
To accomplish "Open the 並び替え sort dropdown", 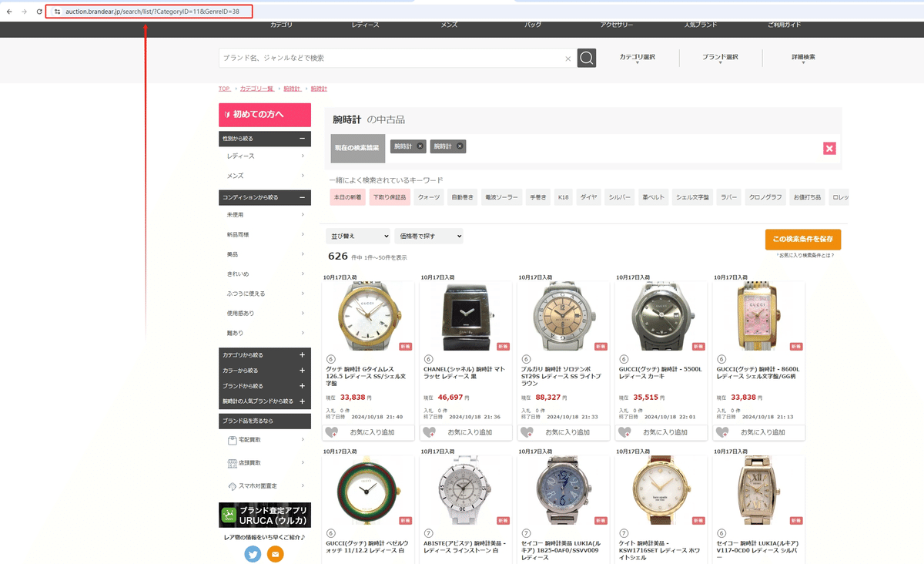I will [x=358, y=236].
